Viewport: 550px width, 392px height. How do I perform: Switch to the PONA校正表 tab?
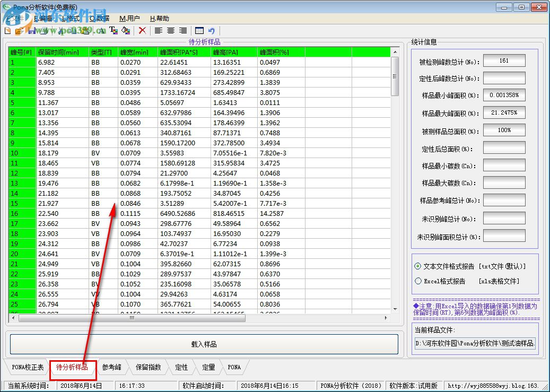click(28, 367)
